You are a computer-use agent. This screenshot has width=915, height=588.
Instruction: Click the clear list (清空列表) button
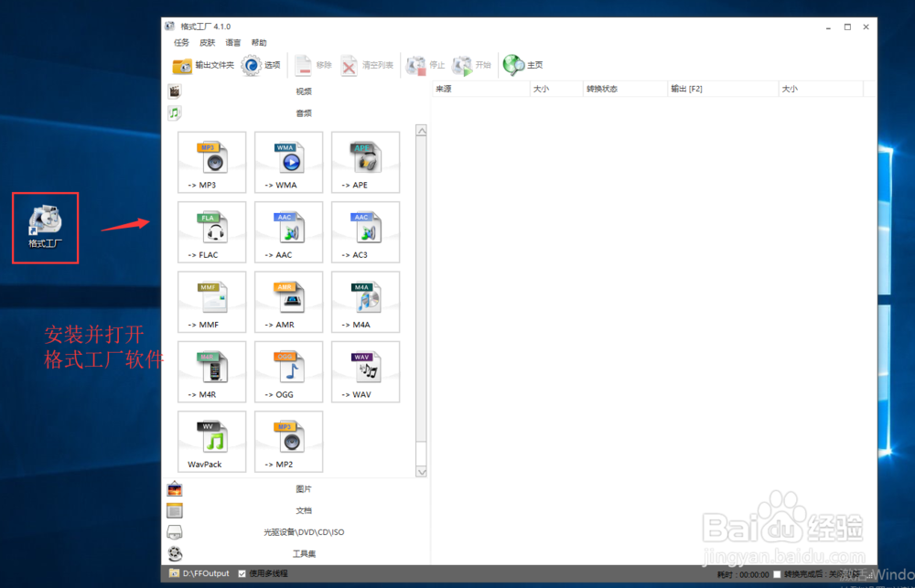point(367,65)
